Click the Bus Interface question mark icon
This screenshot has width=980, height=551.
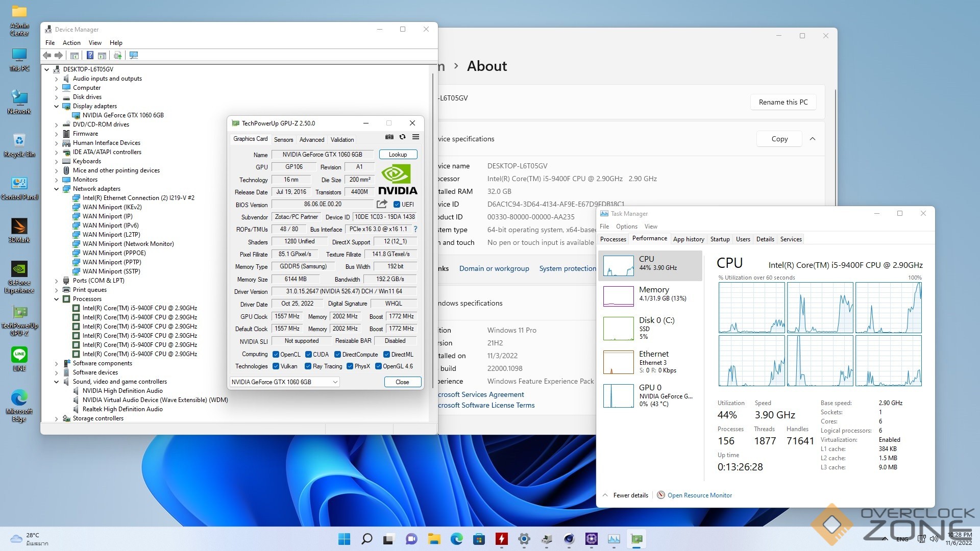tap(415, 229)
